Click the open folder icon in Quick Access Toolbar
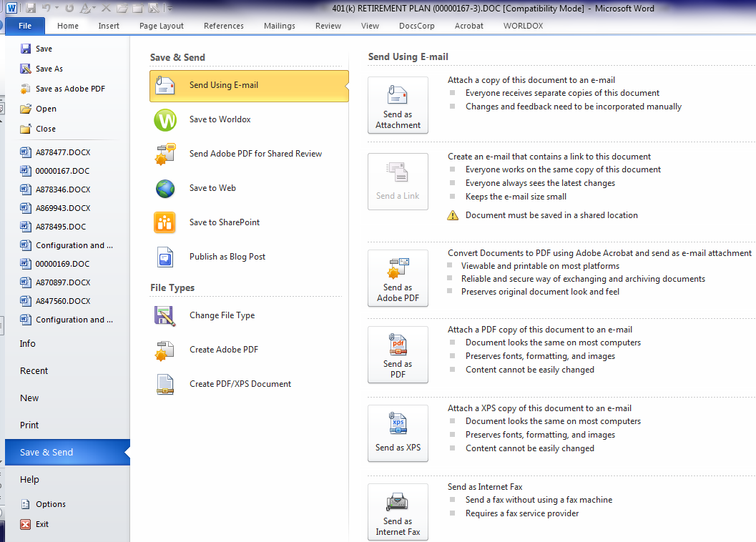This screenshot has height=542, width=756. [x=122, y=8]
